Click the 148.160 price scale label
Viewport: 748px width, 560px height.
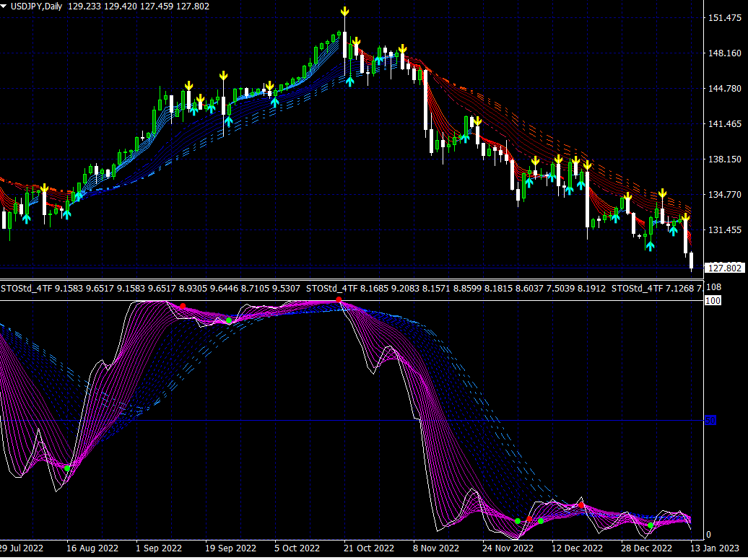pyautogui.click(x=725, y=53)
